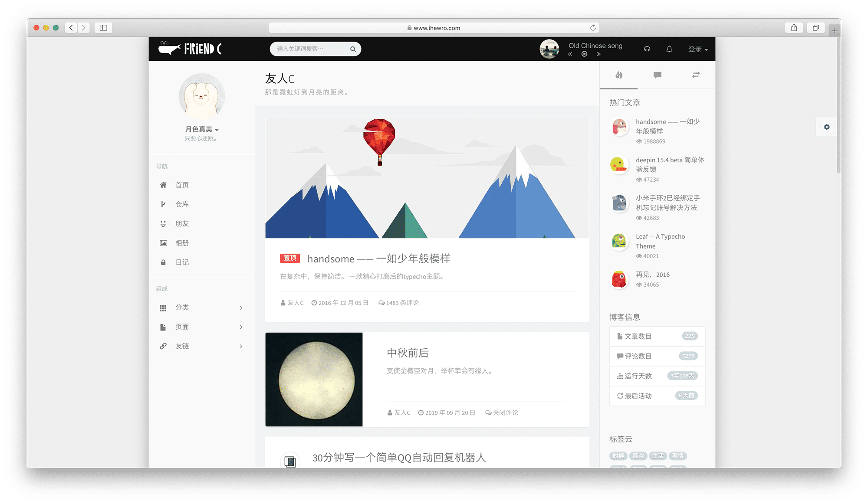Skip to next song
The image size is (868, 504).
(598, 54)
